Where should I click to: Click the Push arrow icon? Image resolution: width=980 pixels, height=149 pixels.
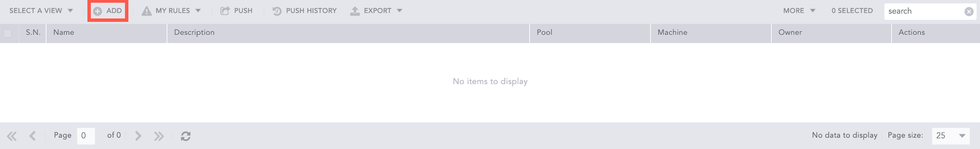pos(225,11)
